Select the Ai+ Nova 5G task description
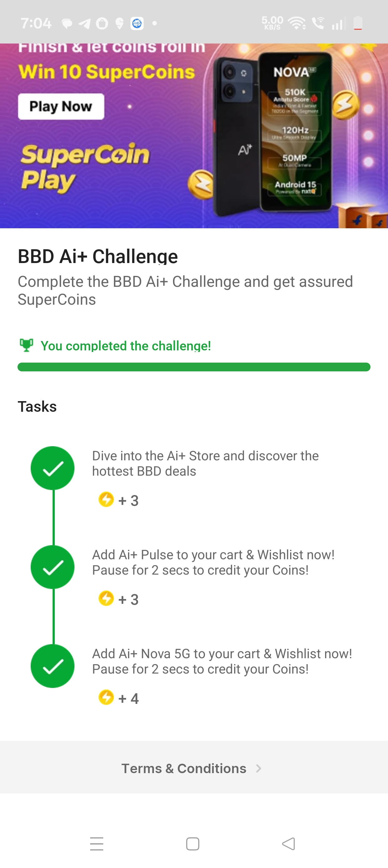This screenshot has width=388, height=868. point(222,661)
